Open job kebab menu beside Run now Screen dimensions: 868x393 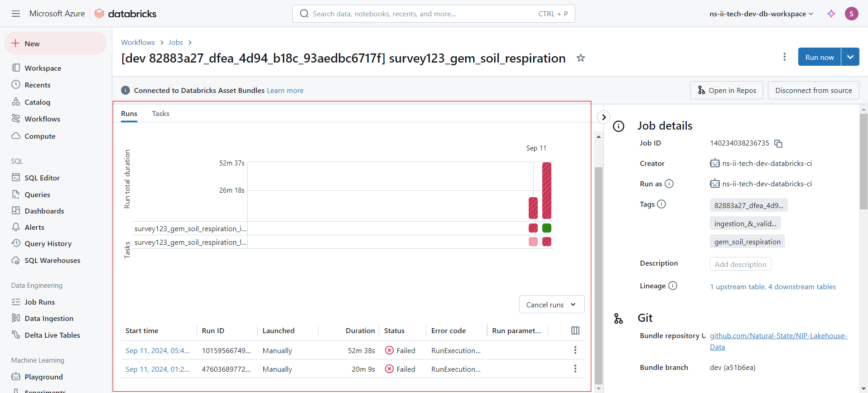click(785, 57)
